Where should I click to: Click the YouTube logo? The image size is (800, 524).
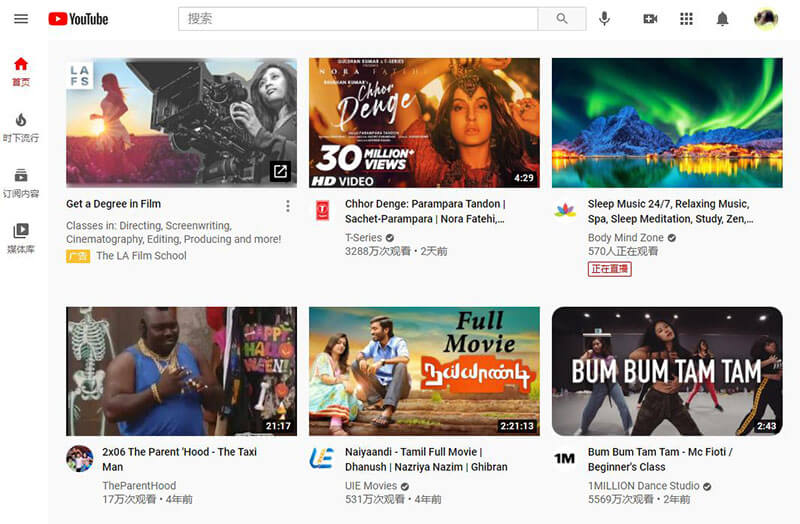78,19
